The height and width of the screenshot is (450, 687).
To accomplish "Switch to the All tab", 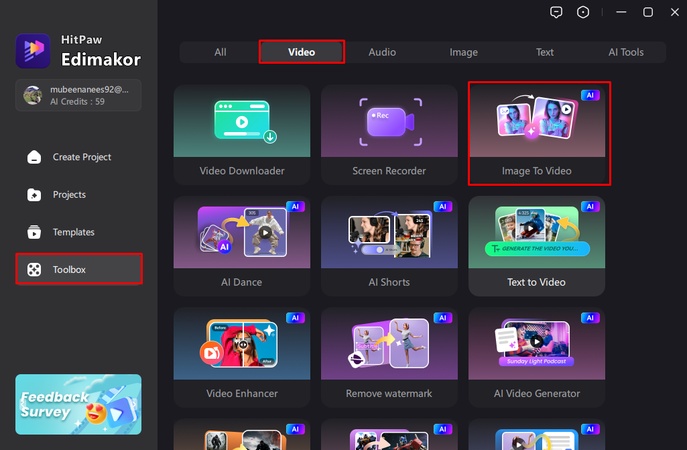I will (220, 52).
